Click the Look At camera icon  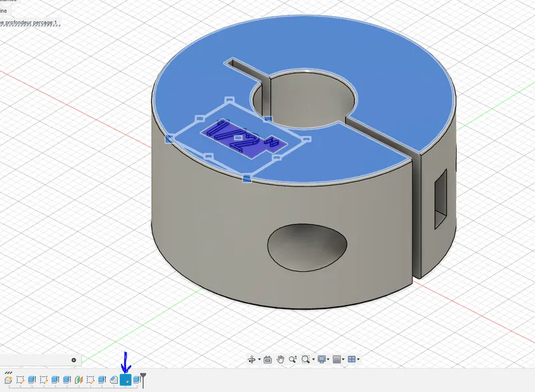(267, 359)
